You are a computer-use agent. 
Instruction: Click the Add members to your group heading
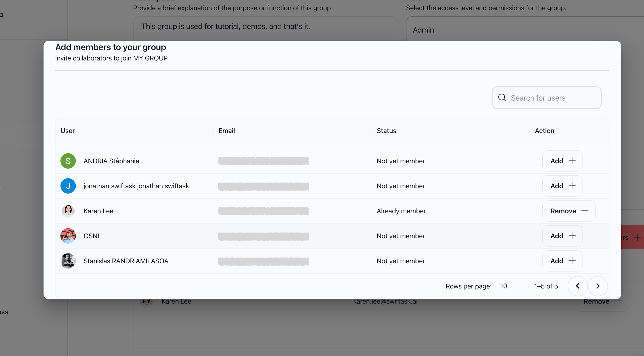[111, 47]
